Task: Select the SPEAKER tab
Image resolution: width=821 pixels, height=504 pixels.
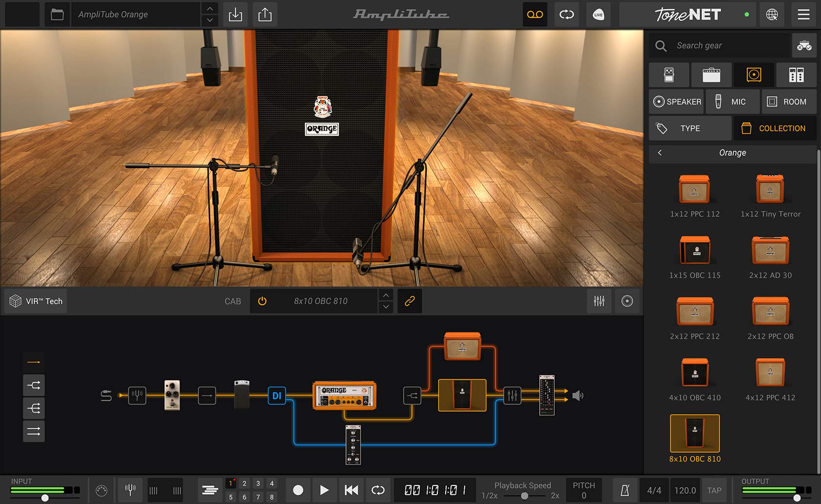Action: [676, 102]
